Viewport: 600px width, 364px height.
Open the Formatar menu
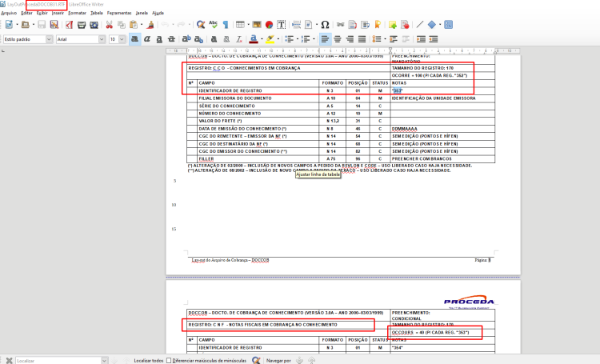pyautogui.click(x=77, y=13)
